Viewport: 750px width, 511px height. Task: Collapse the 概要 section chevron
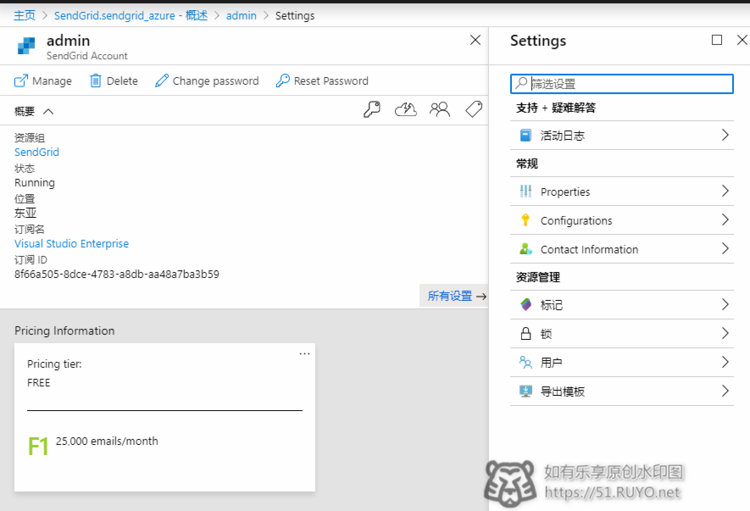click(x=48, y=111)
